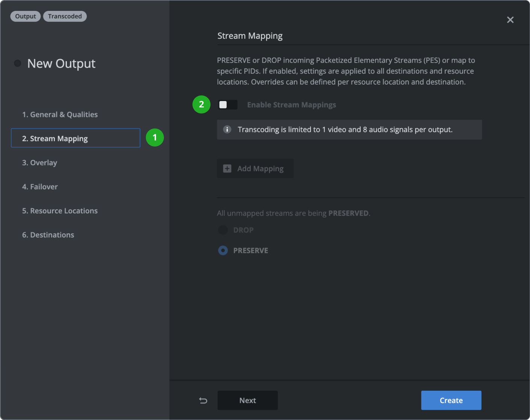Click the Add Mapping button

tap(255, 168)
